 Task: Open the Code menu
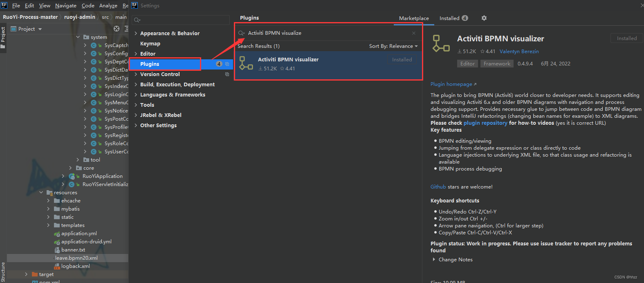[88, 6]
